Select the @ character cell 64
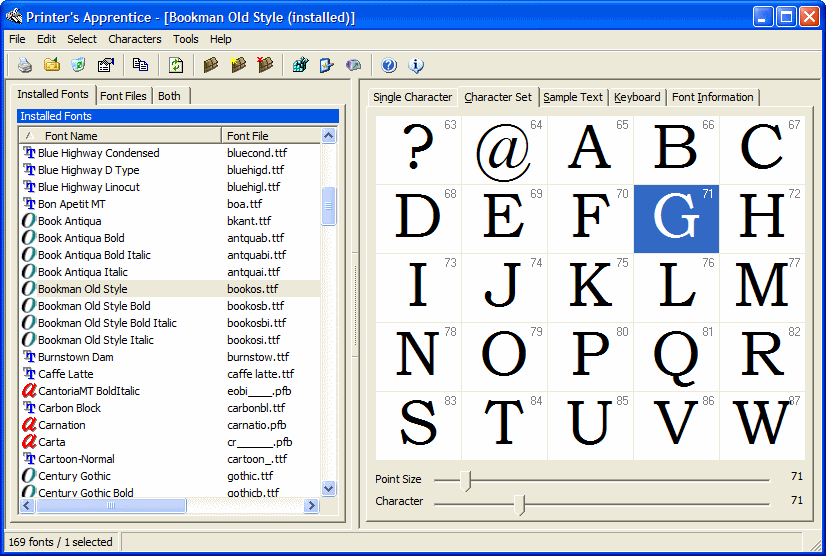Viewport: 826px width, 556px height. tap(504, 150)
